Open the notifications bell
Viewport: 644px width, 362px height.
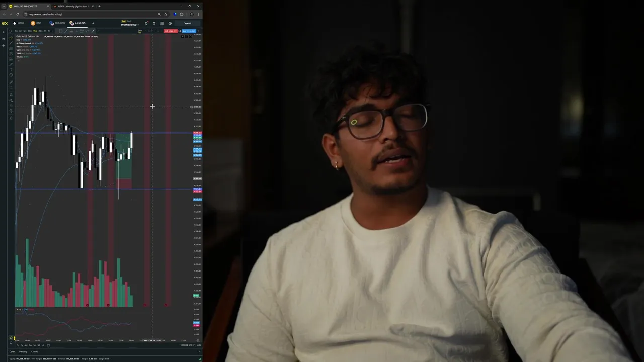146,23
